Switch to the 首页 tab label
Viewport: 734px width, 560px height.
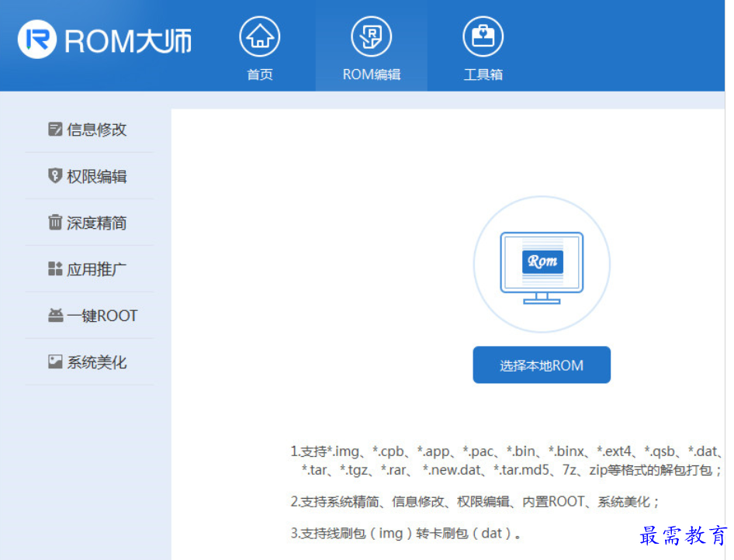[260, 74]
